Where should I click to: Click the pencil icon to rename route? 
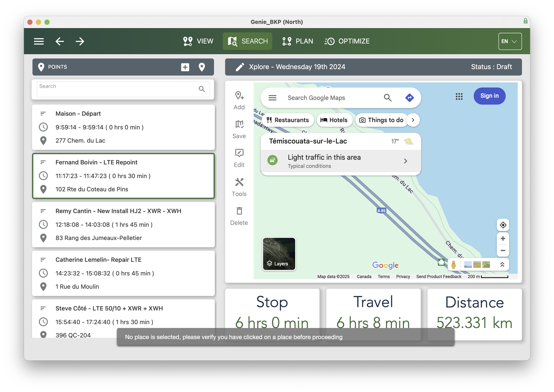240,67
